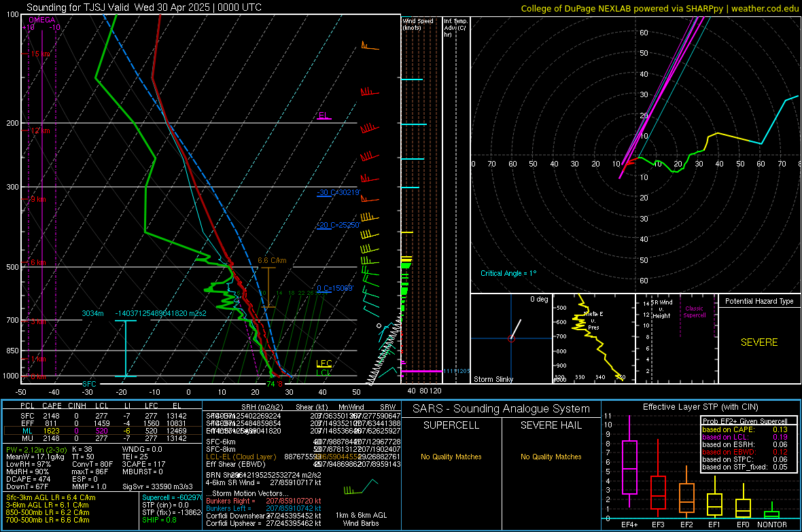Viewport: 802px width, 532px height.
Task: Click the CINH column header
Action: [x=77, y=406]
